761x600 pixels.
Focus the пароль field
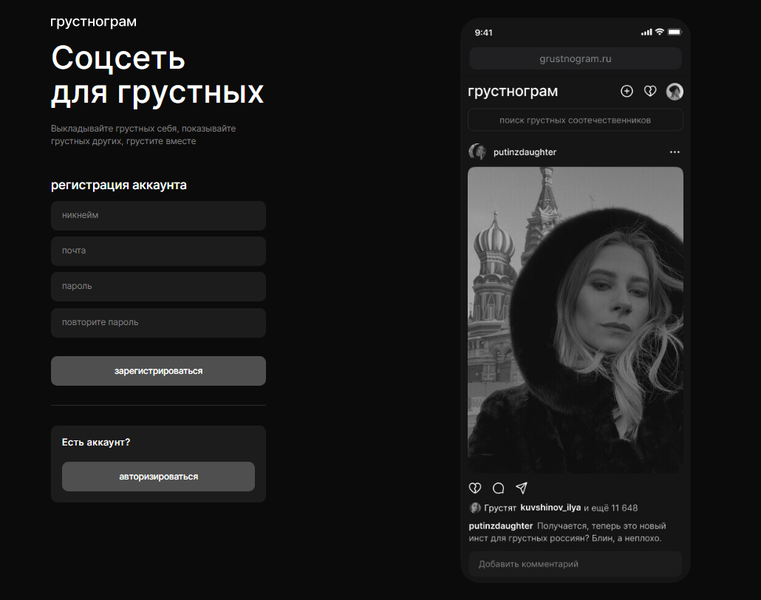[x=158, y=286]
